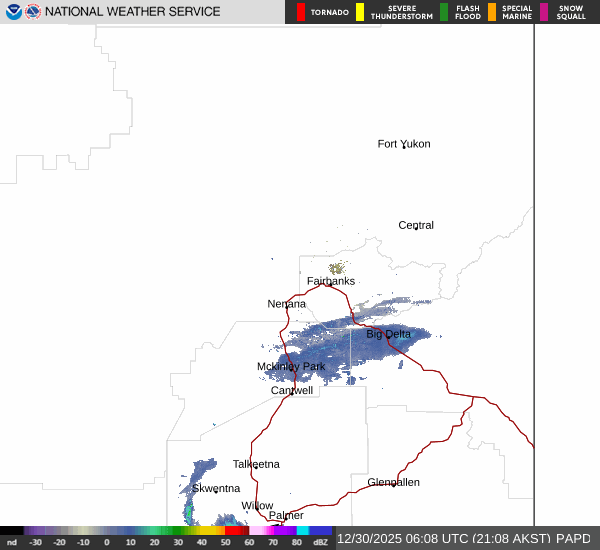Click the PAPD radar station identifier

[574, 538]
